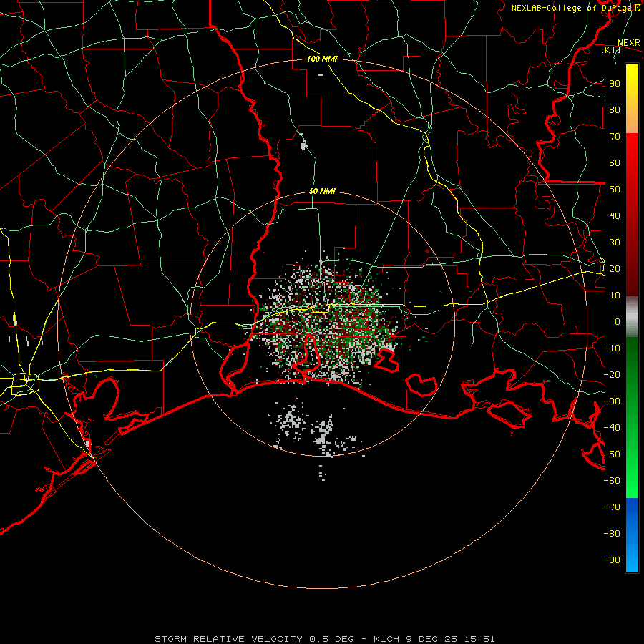Screen dimensions: 644x644
Task: Click the 50 NMI range ring label
Action: pos(322,191)
